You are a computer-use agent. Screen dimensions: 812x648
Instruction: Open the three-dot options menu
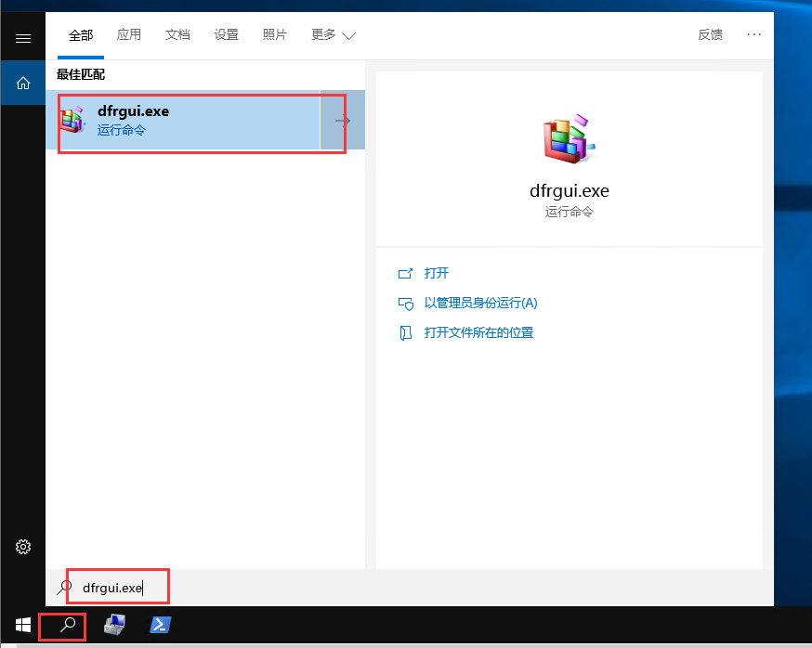pyautogui.click(x=753, y=34)
